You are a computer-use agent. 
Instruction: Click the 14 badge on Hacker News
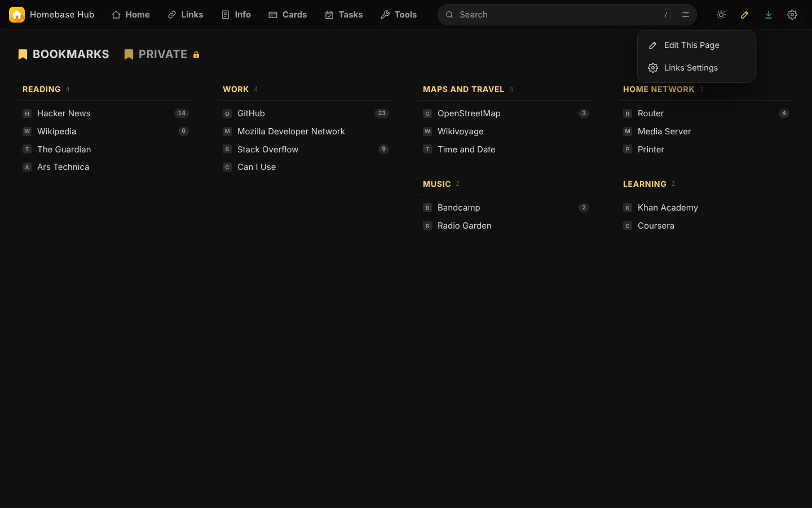[182, 113]
